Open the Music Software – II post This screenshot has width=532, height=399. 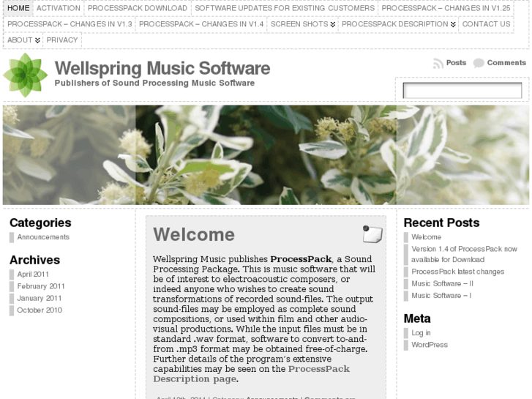click(442, 283)
